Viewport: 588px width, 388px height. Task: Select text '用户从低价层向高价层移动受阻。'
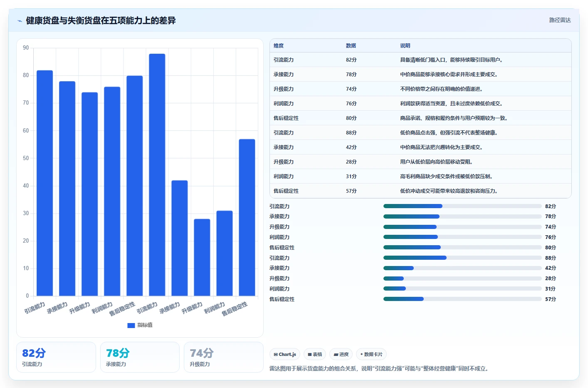pos(437,162)
